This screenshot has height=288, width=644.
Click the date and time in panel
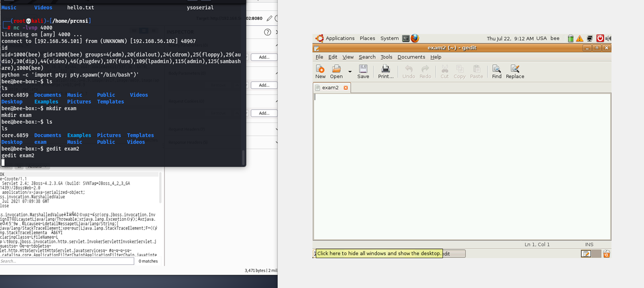[510, 38]
